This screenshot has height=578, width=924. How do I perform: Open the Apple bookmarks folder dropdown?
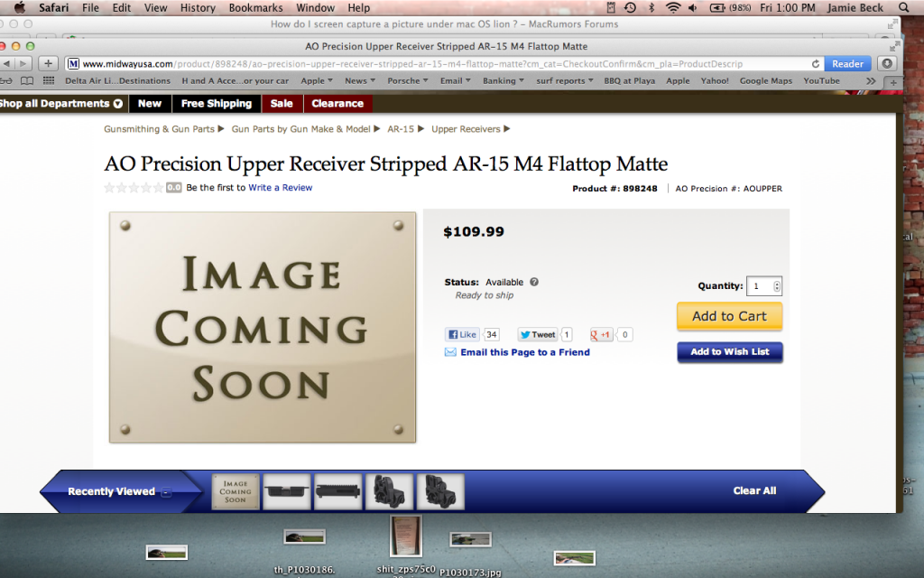(x=317, y=80)
